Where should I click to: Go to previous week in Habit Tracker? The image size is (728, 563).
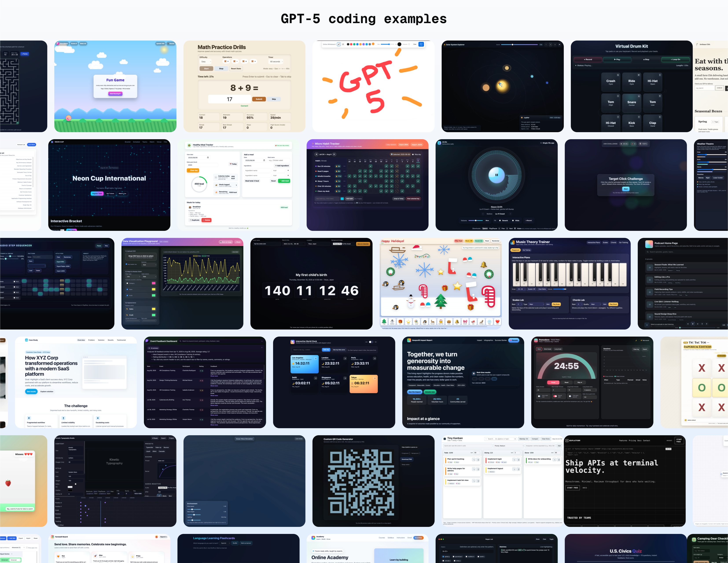[x=316, y=154]
